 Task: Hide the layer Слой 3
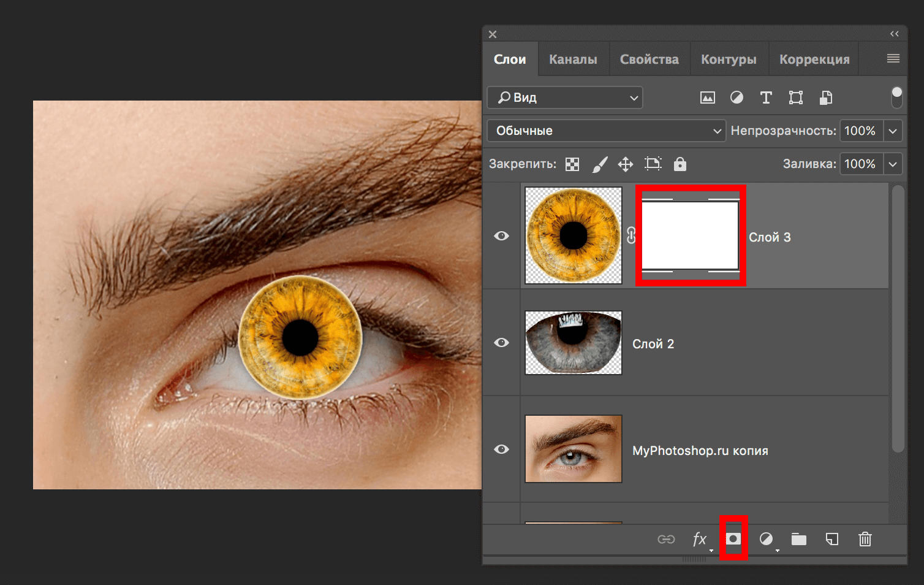[x=501, y=235]
